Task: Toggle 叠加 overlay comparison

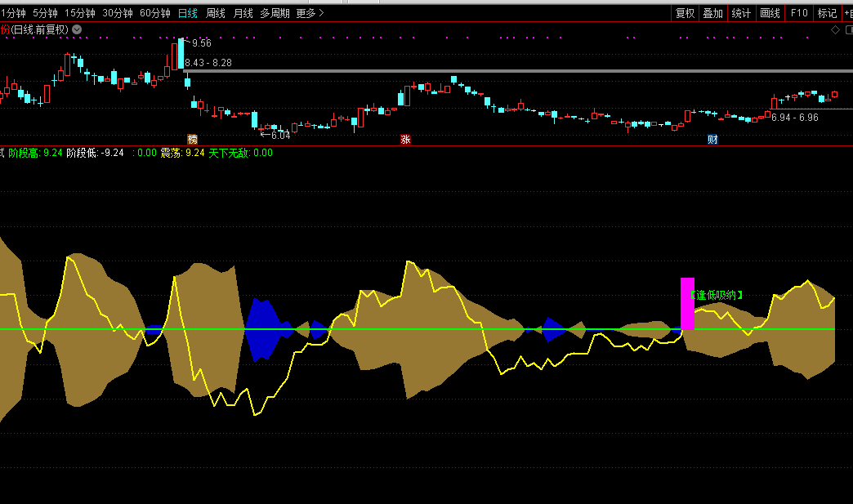Action: coord(712,13)
